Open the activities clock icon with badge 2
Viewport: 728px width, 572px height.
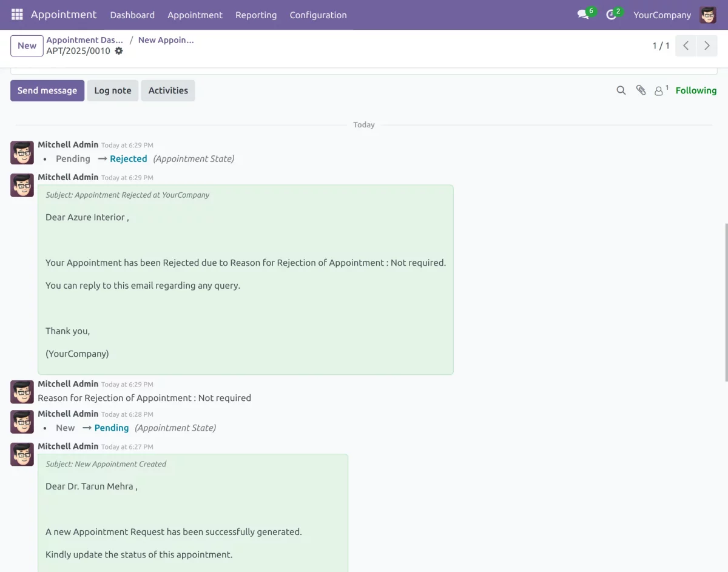tap(612, 15)
